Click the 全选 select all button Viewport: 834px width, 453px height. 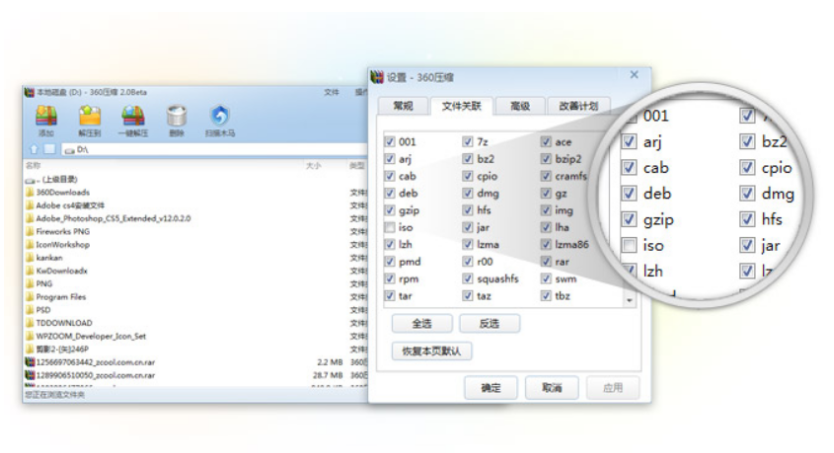(422, 323)
